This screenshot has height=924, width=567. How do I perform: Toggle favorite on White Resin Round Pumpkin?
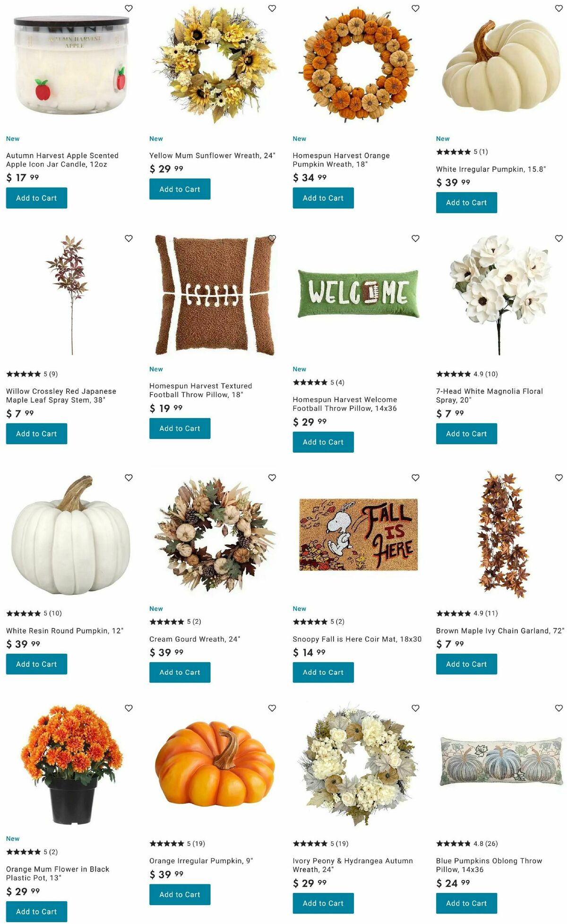pos(129,478)
